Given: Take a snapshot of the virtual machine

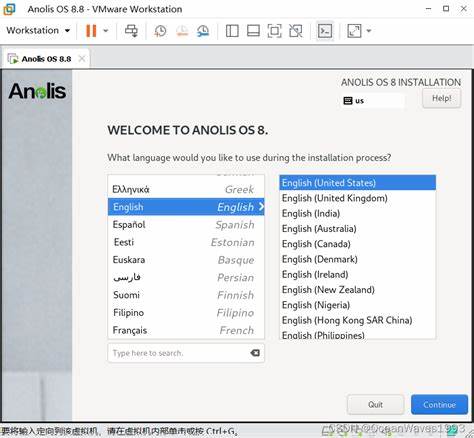Looking at the screenshot, I should click(160, 31).
